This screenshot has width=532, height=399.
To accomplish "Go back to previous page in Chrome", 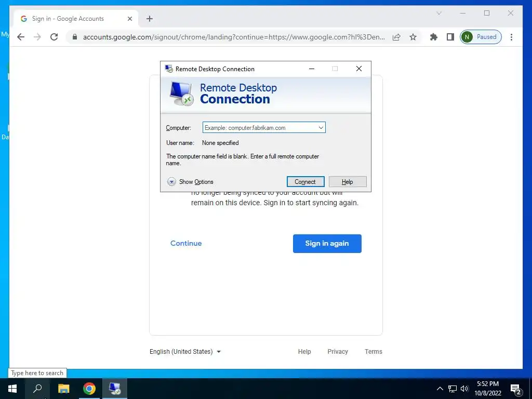I will click(x=21, y=37).
